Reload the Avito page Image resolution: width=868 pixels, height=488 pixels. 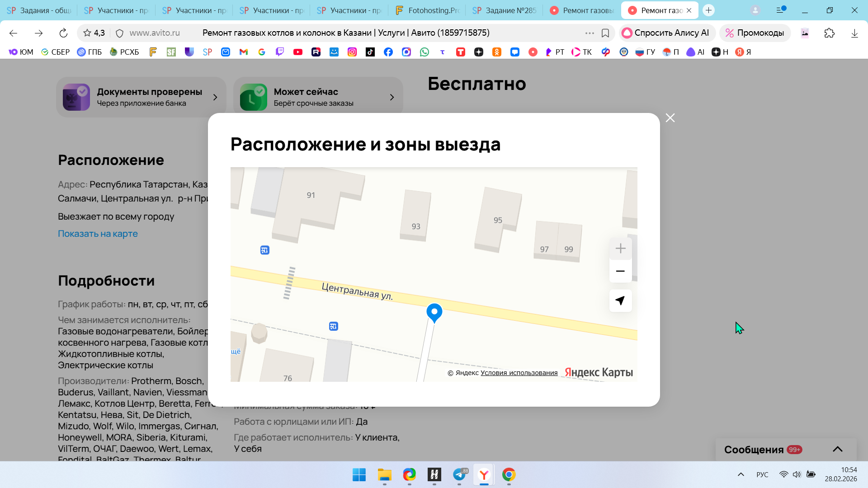[x=63, y=33]
